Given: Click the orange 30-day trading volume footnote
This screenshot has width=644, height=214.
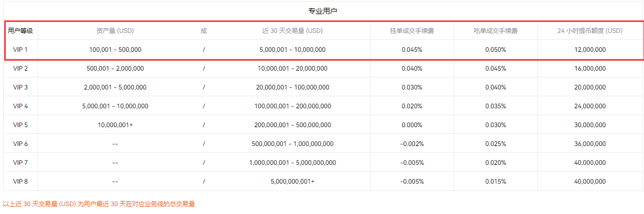Looking at the screenshot, I should point(99,204).
